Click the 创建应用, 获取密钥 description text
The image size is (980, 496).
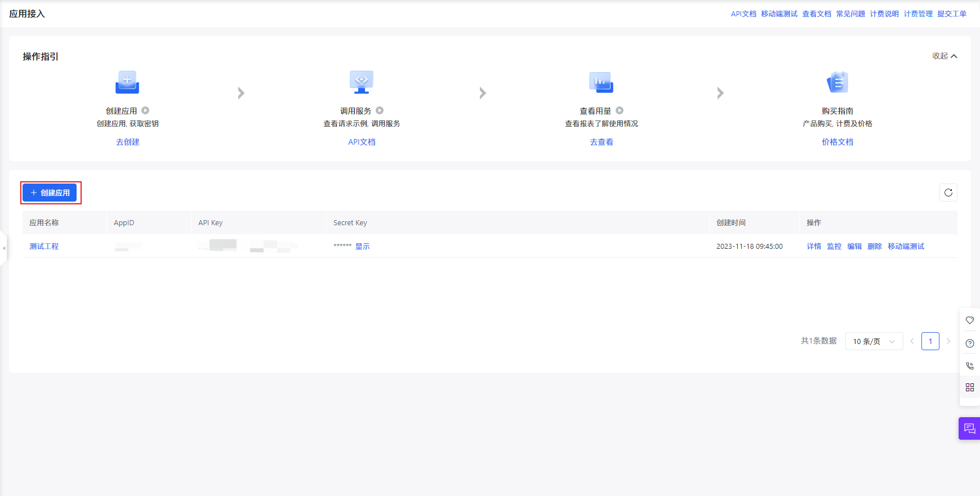128,123
